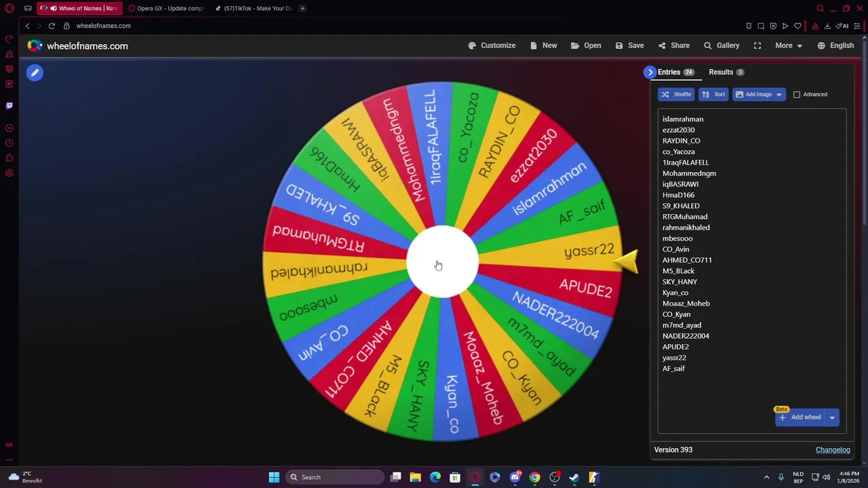Enter fullscreen mode icon in header
868x488 pixels.
(757, 45)
